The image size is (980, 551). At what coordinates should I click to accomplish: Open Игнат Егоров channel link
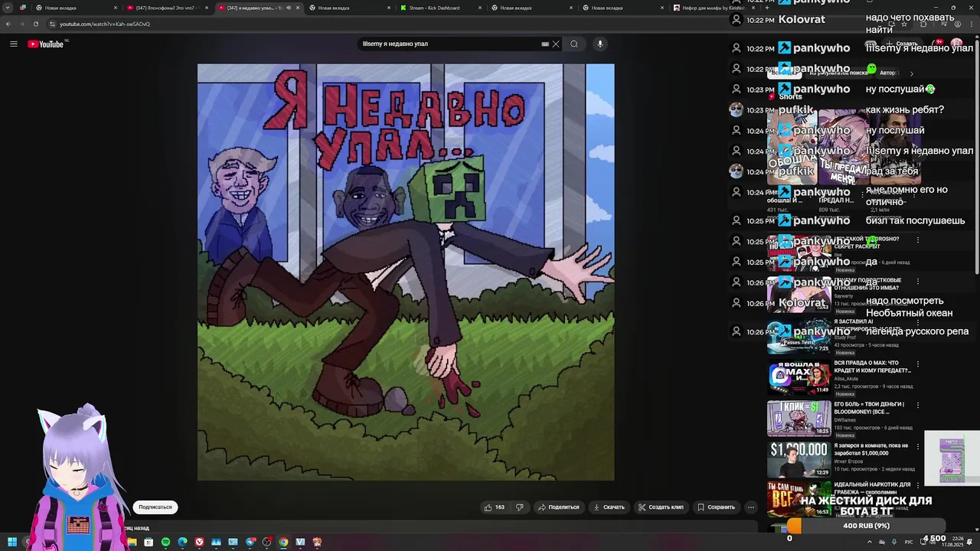click(848, 461)
